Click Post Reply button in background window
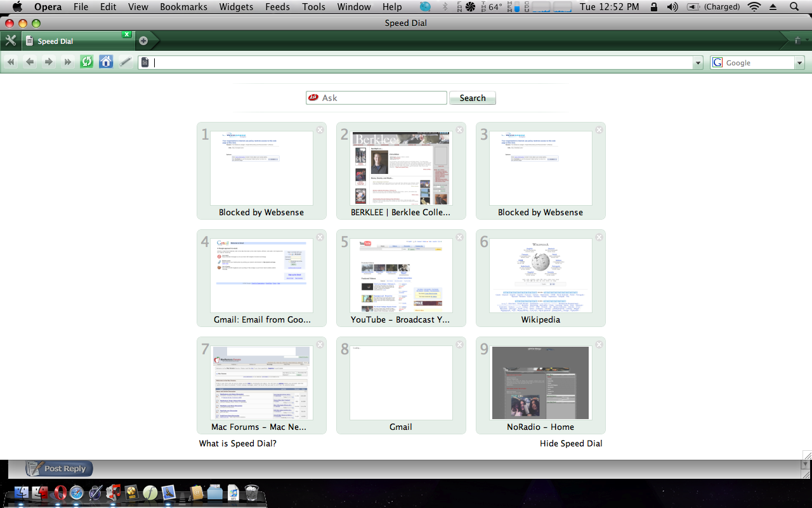 pos(60,469)
